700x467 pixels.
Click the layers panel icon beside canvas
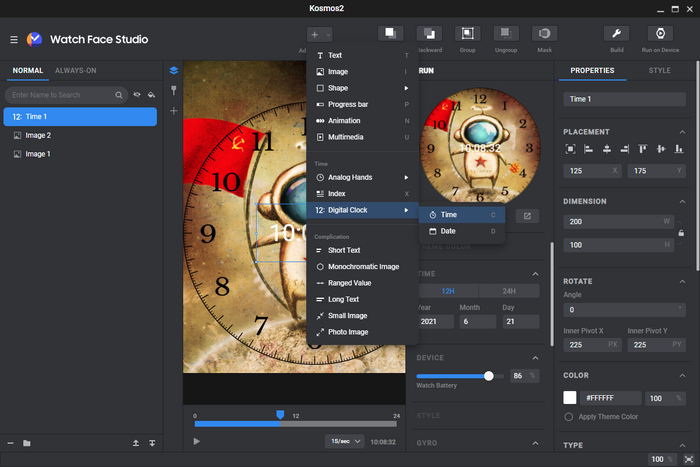tap(173, 71)
